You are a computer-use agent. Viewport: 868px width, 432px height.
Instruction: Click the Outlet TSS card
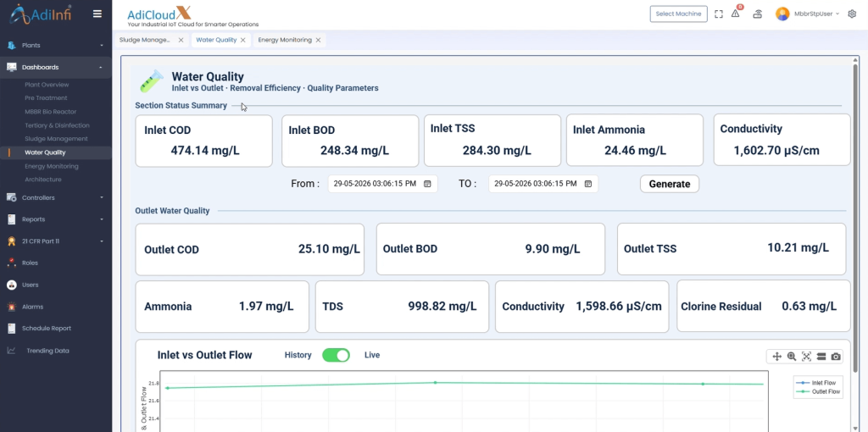(x=732, y=249)
